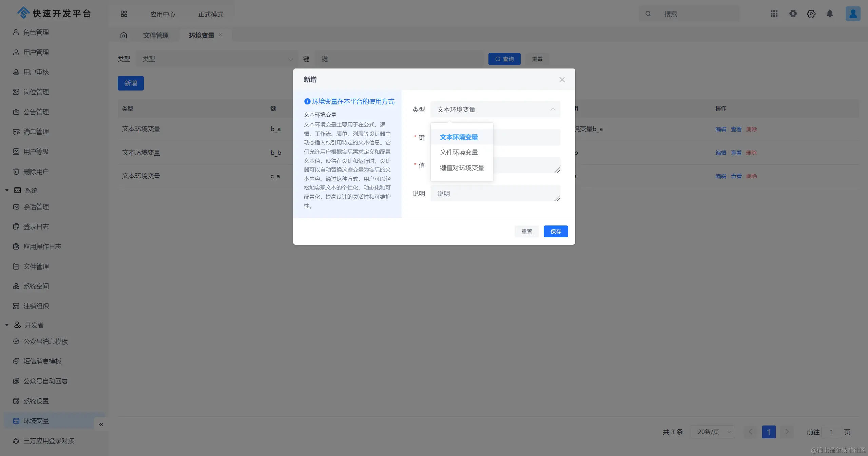Image resolution: width=868 pixels, height=456 pixels.
Task: Click the home icon tab
Action: click(x=124, y=35)
